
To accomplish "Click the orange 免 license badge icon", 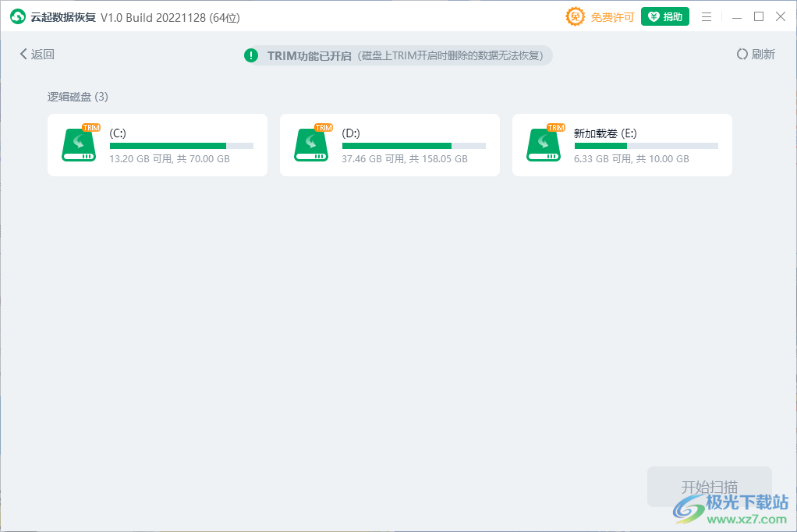I will point(575,16).
